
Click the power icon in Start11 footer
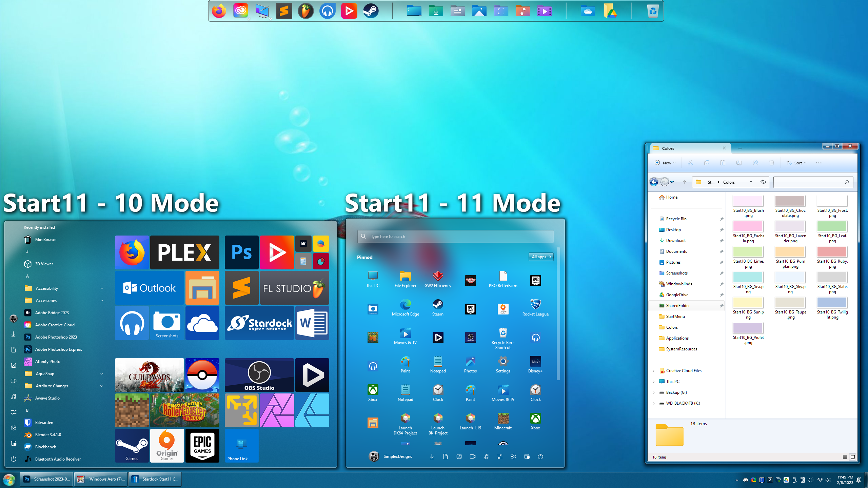pyautogui.click(x=540, y=456)
